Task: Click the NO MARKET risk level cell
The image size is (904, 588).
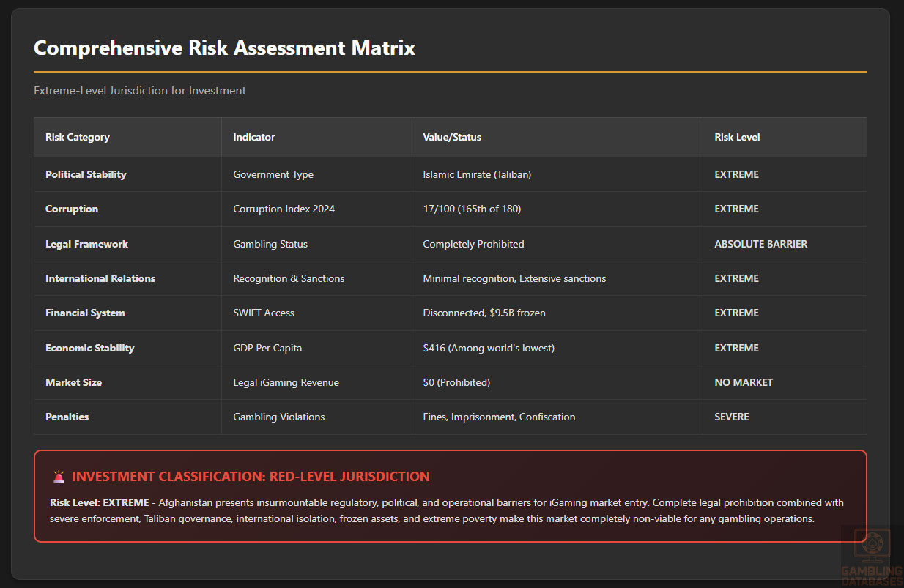Action: (x=744, y=382)
